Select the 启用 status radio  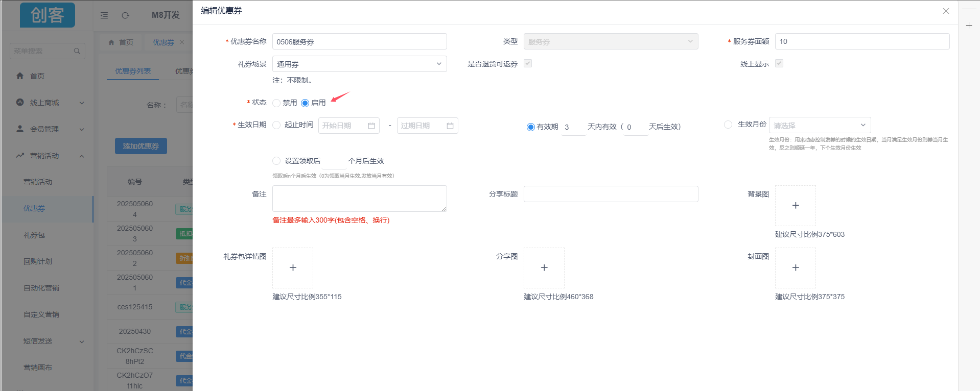point(305,103)
